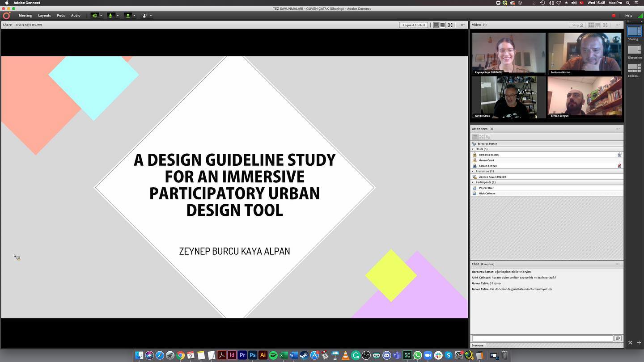Open the Layouts menu
This screenshot has height=362, width=644.
tap(44, 16)
